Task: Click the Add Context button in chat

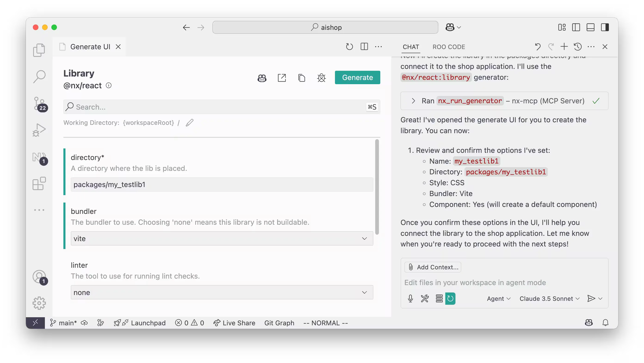Action: click(433, 267)
